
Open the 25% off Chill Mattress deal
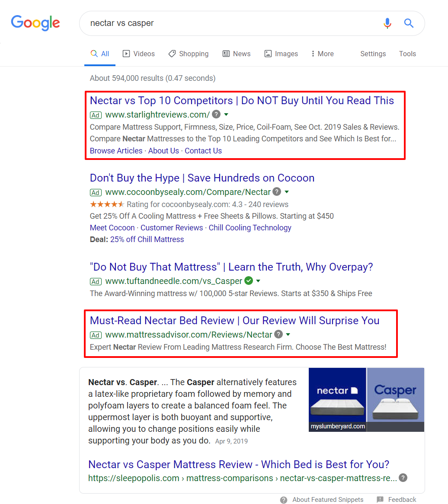(147, 239)
